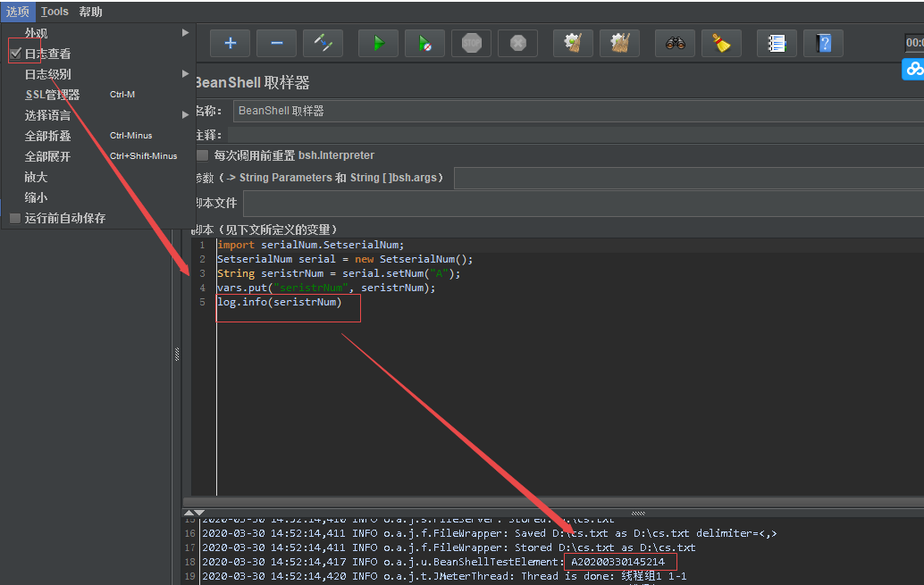
Task: Click the Add (plus) toolbar button
Action: tap(230, 43)
